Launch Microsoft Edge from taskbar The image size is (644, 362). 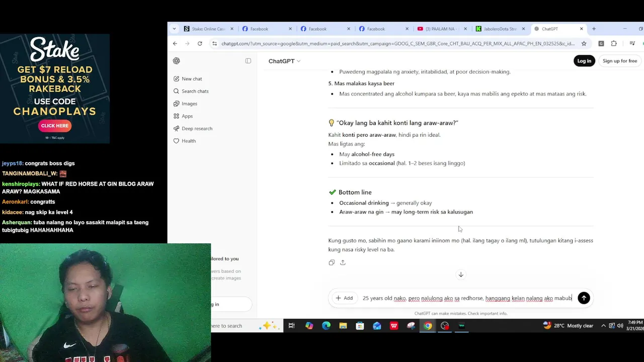(x=326, y=326)
